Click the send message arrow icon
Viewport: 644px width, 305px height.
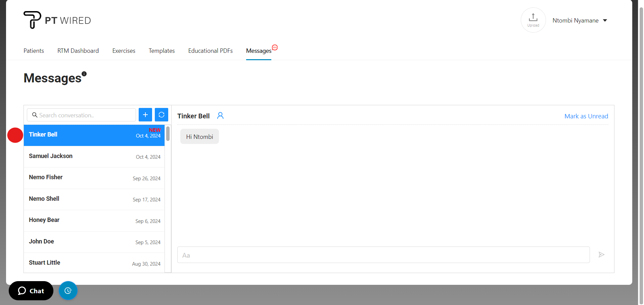click(x=601, y=255)
